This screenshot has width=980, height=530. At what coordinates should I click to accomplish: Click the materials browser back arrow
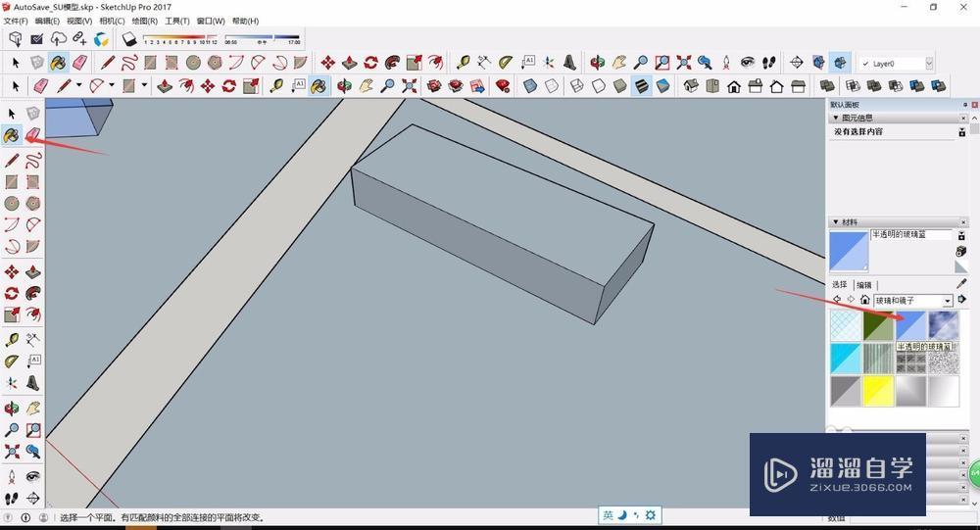click(837, 300)
